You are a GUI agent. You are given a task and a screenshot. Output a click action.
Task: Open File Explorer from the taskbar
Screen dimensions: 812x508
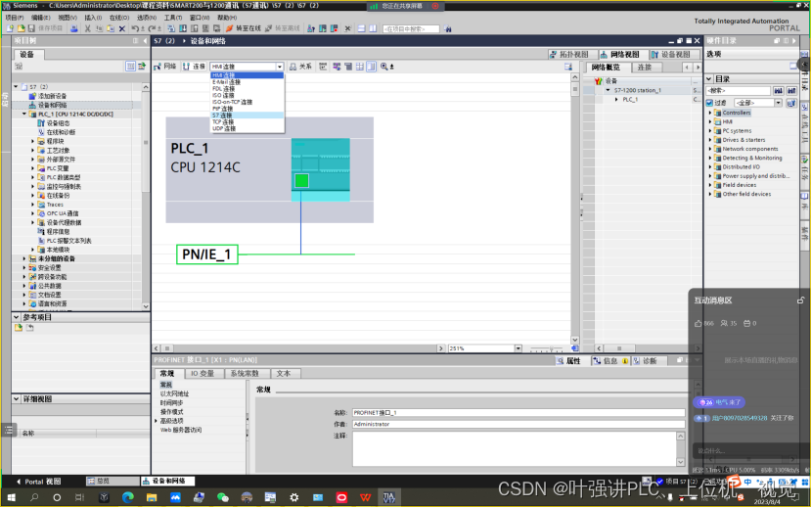tap(152, 497)
